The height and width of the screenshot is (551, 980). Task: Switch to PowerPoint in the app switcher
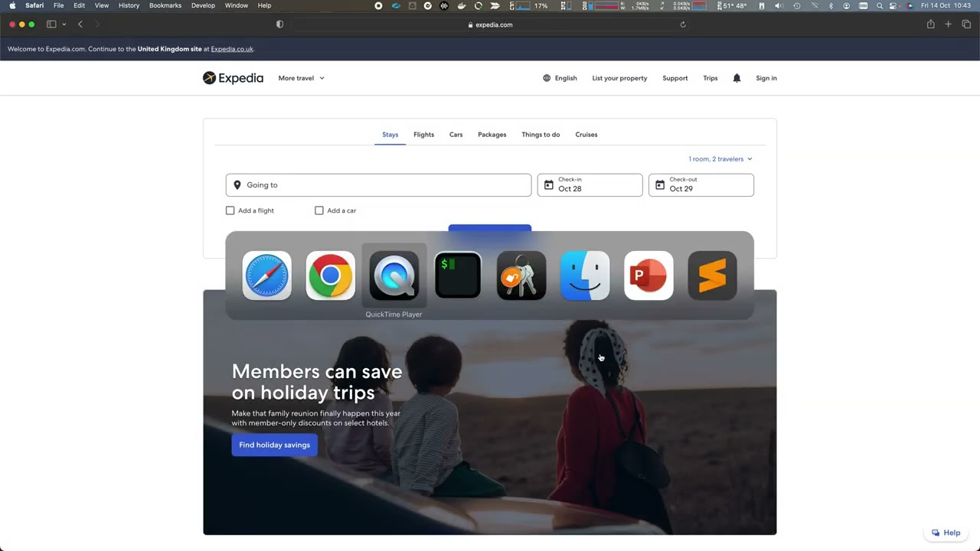coord(648,275)
